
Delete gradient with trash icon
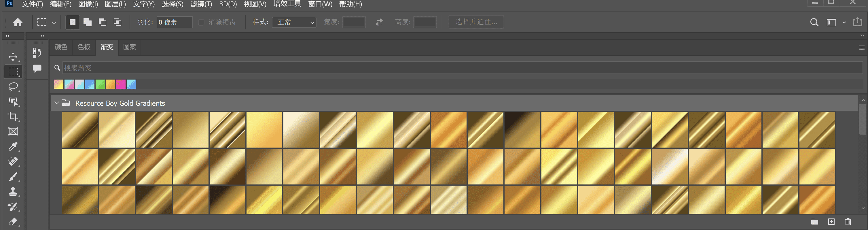848,222
